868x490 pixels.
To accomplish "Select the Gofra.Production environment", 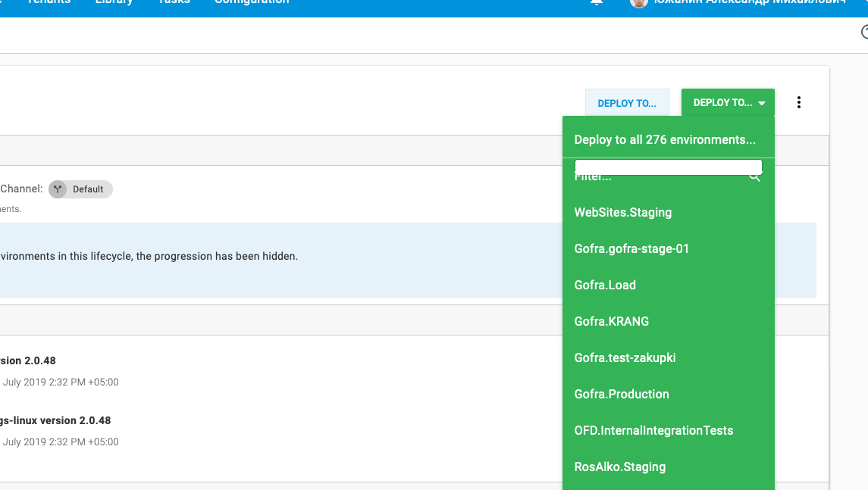I will 622,394.
